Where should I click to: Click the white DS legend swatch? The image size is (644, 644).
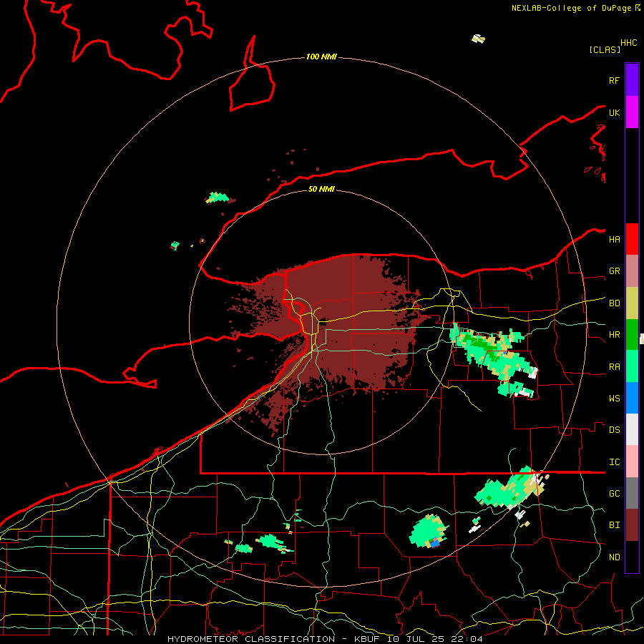click(632, 429)
